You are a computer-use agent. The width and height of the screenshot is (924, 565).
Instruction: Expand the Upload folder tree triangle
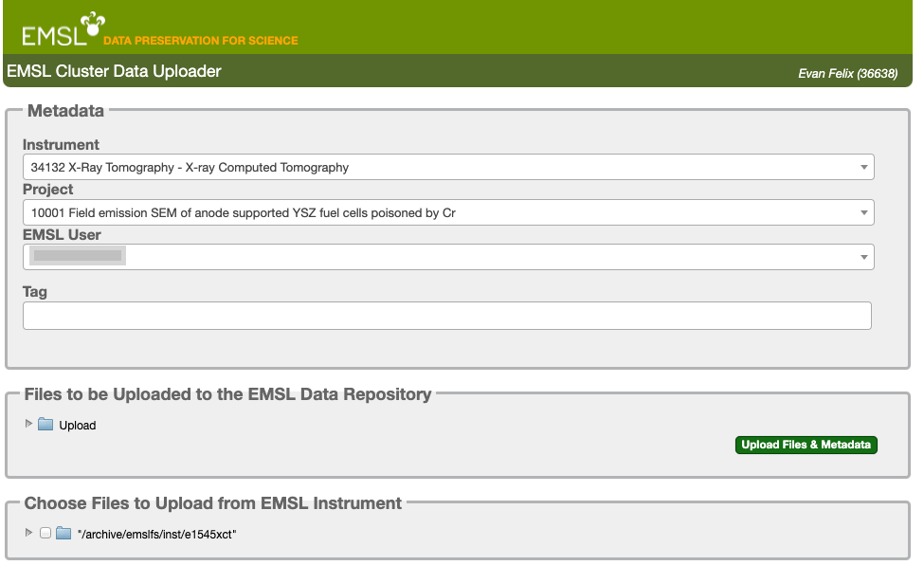28,424
